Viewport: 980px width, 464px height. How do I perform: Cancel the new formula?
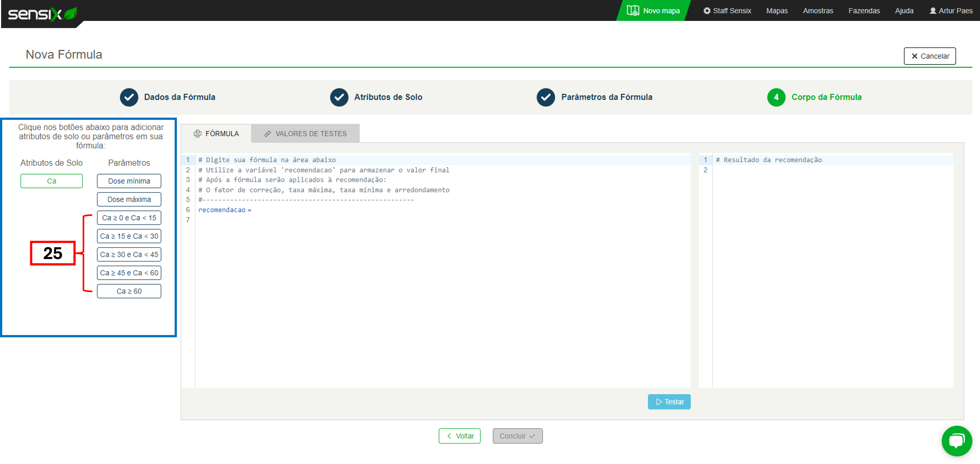(x=929, y=56)
